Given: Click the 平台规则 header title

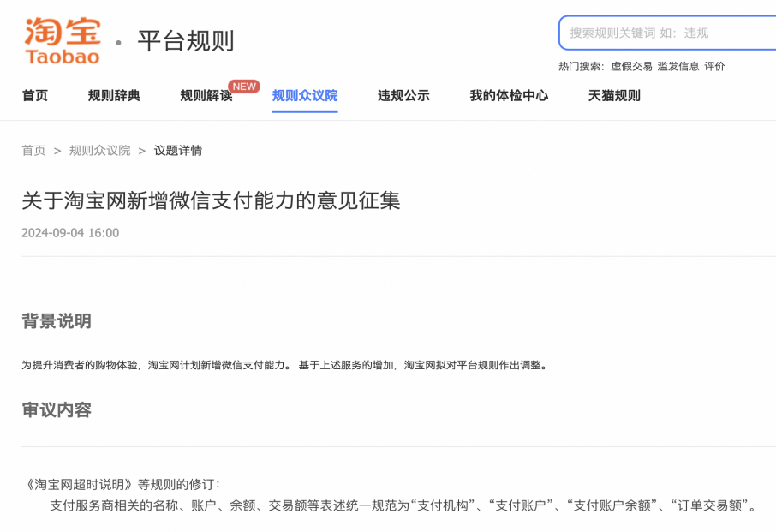Looking at the screenshot, I should coord(186,40).
